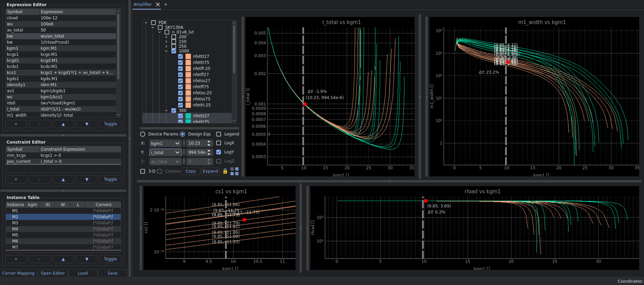Click the plus button under the Instance Table
644x285 pixels.
point(16,259)
